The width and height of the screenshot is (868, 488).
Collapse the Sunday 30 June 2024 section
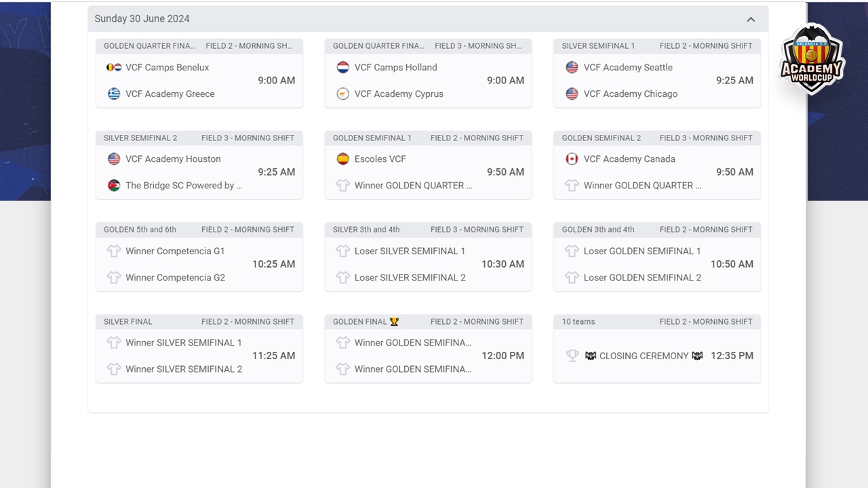coord(751,19)
